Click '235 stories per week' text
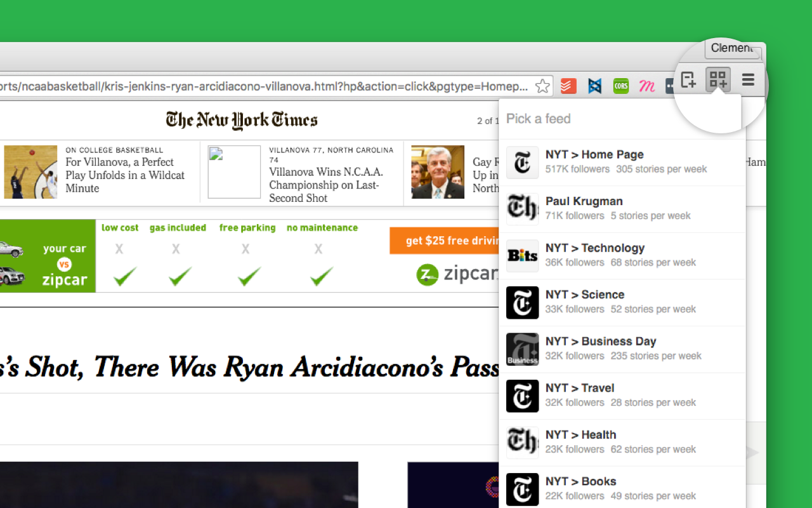Viewport: 812px width, 508px height. tap(656, 356)
